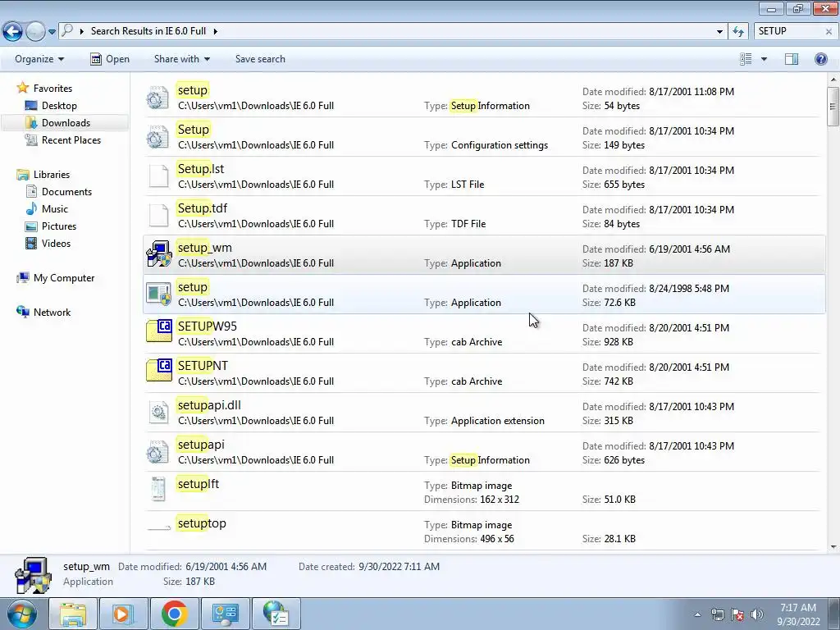Viewport: 840px width, 630px height.
Task: Select the Setup.lst file icon
Action: (158, 176)
